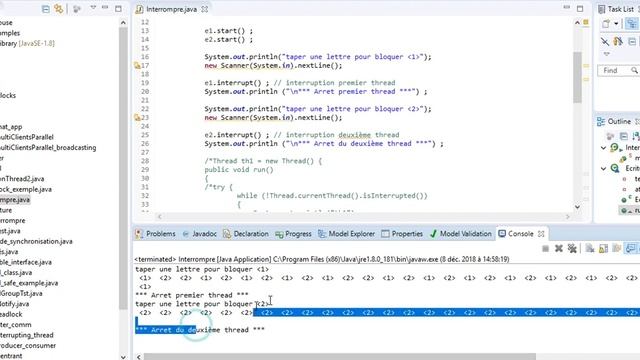
Task: Click the Task List view tab
Action: pos(616,9)
